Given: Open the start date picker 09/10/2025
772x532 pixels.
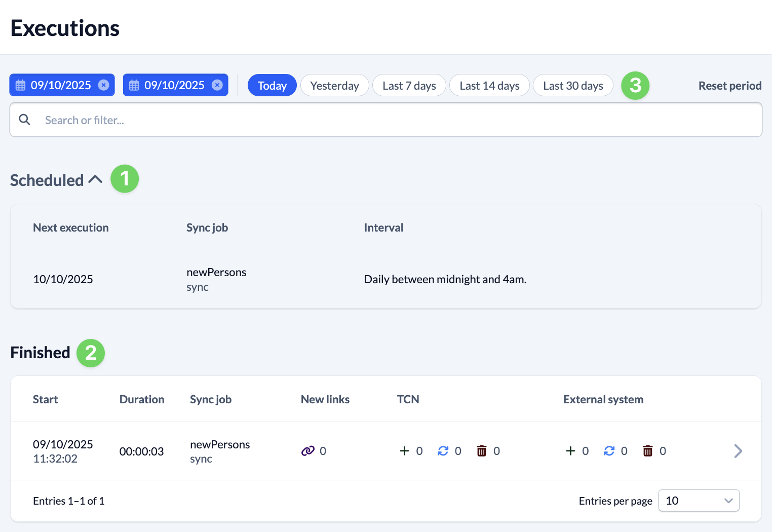Looking at the screenshot, I should tap(62, 85).
